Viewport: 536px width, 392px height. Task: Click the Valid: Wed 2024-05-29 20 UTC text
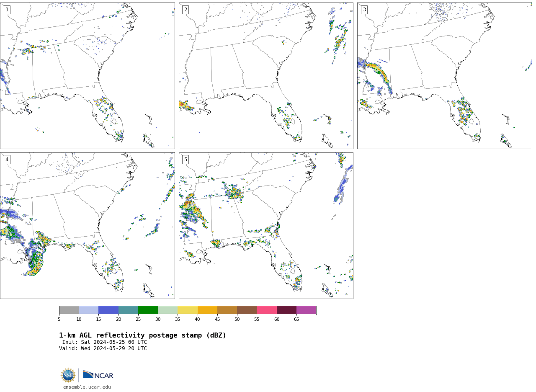[x=103, y=348]
